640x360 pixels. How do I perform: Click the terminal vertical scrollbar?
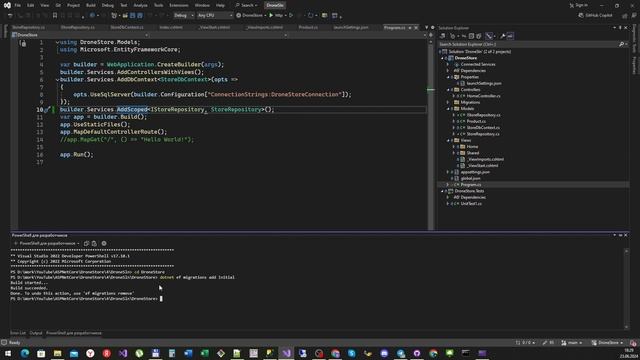pos(627,288)
